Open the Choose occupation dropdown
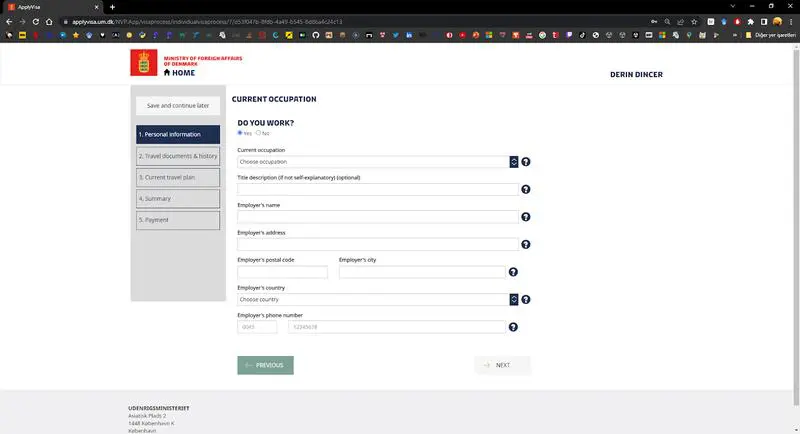Screen dimensions: 800x434 [x=378, y=162]
